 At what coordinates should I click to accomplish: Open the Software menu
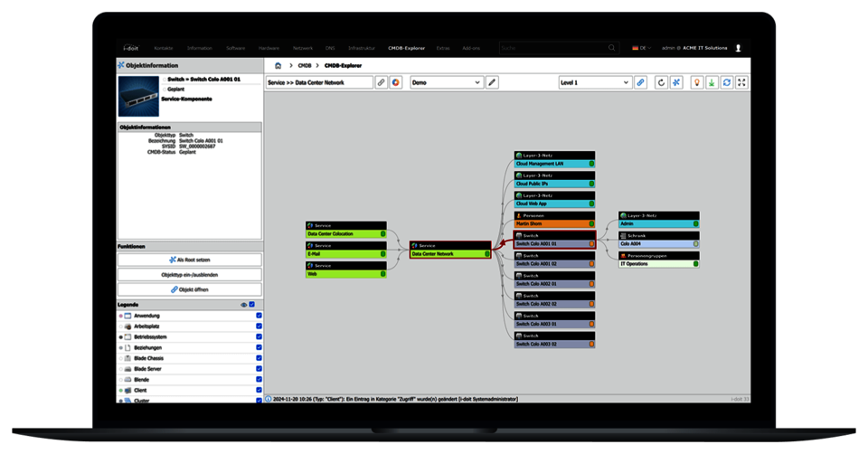pyautogui.click(x=235, y=48)
